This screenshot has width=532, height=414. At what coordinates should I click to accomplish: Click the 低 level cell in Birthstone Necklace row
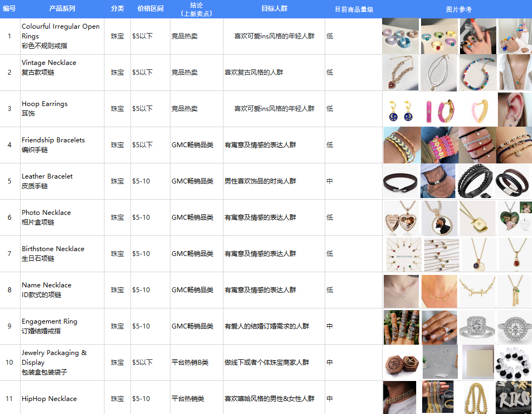pos(353,254)
